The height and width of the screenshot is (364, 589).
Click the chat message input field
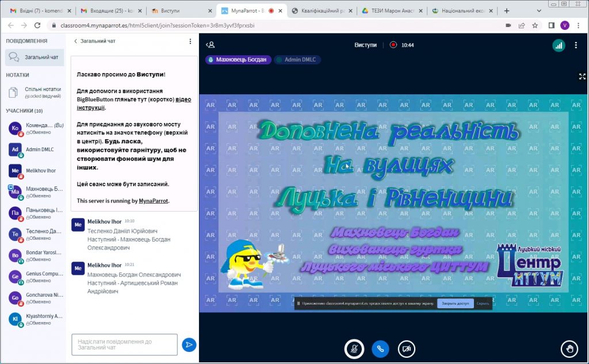tap(124, 344)
